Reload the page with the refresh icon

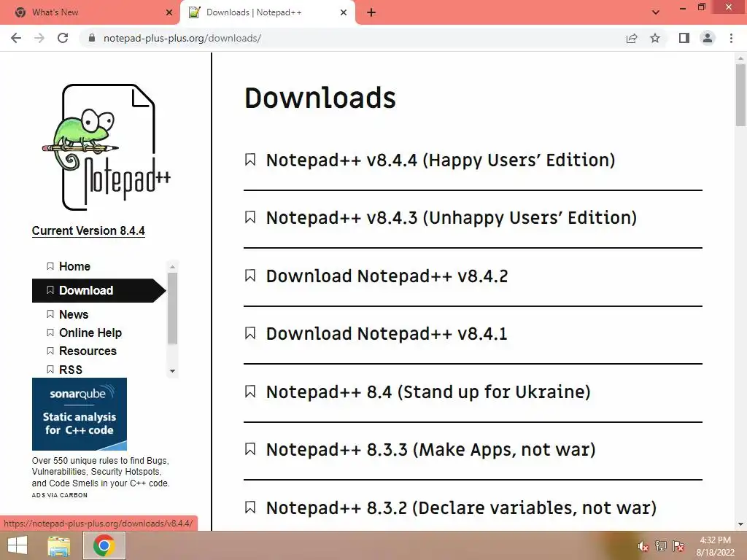tap(63, 38)
